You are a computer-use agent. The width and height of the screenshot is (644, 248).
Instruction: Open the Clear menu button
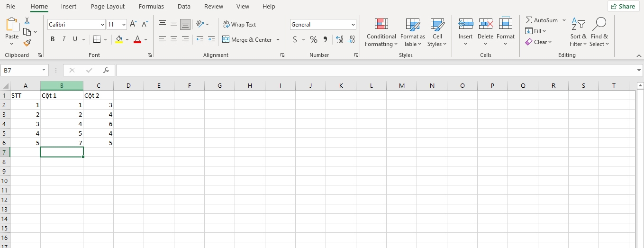click(x=538, y=42)
